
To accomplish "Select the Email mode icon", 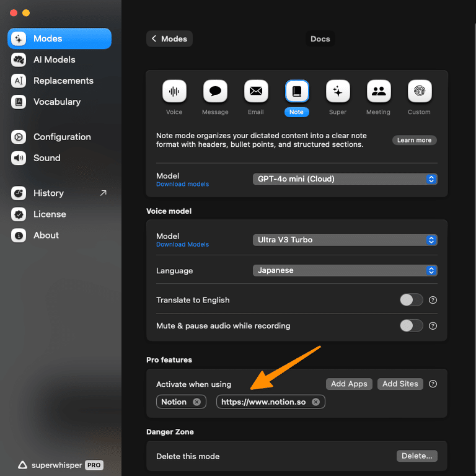I will tap(256, 91).
